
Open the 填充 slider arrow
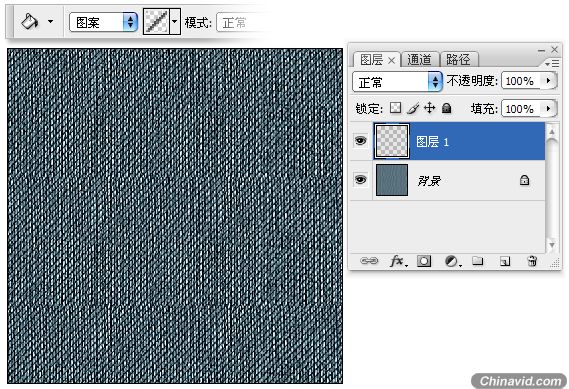(x=549, y=108)
